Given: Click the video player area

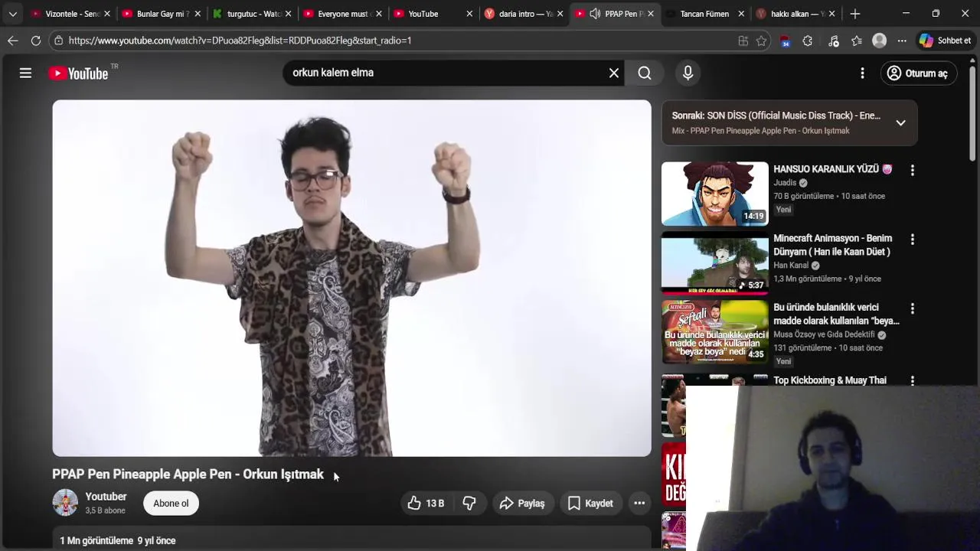Looking at the screenshot, I should click(x=351, y=278).
